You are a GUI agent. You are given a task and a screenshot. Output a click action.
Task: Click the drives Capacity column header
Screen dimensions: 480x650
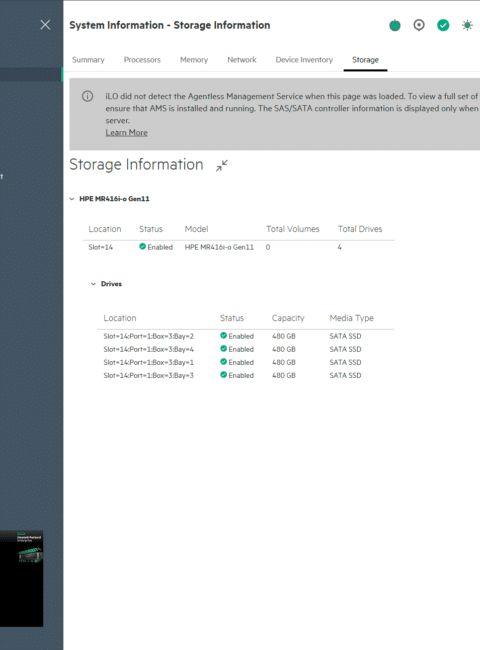coord(288,318)
